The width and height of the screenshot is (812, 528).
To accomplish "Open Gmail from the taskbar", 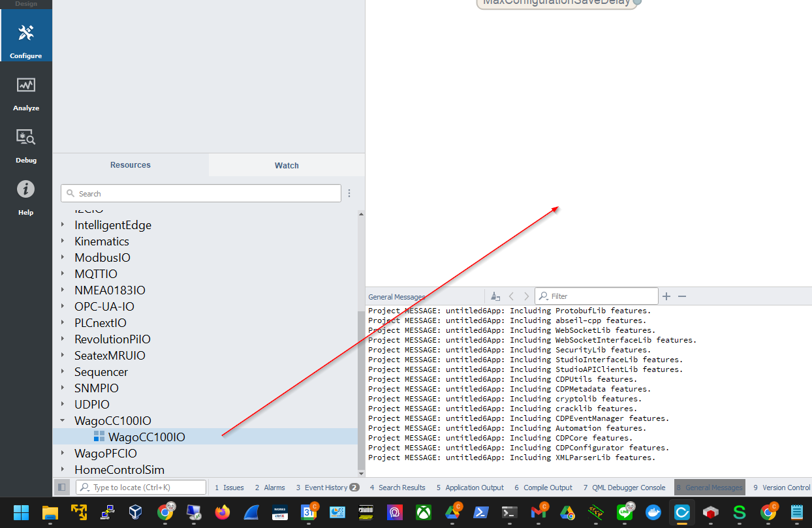I will click(539, 512).
